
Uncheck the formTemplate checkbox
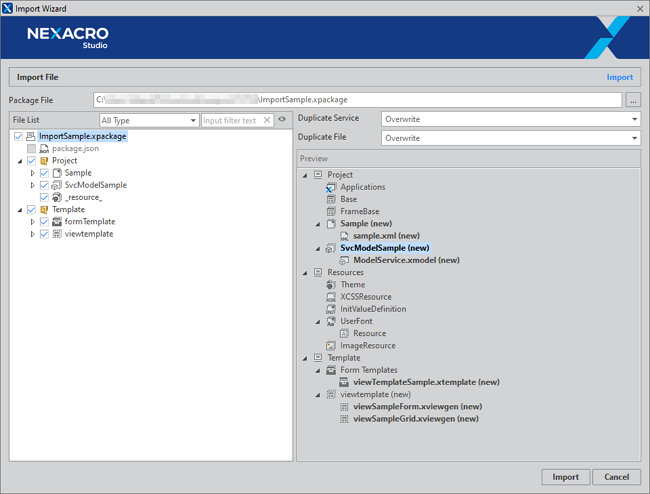pos(44,222)
